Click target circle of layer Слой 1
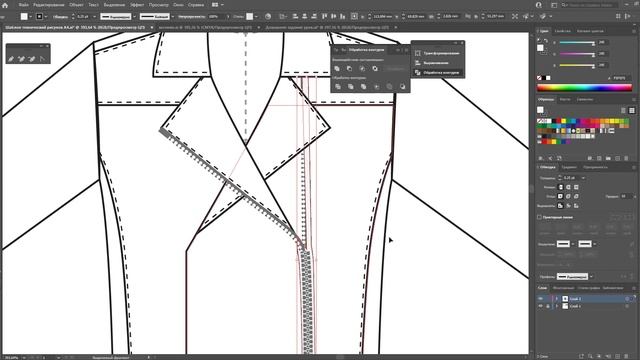The image size is (640, 360). point(627,306)
